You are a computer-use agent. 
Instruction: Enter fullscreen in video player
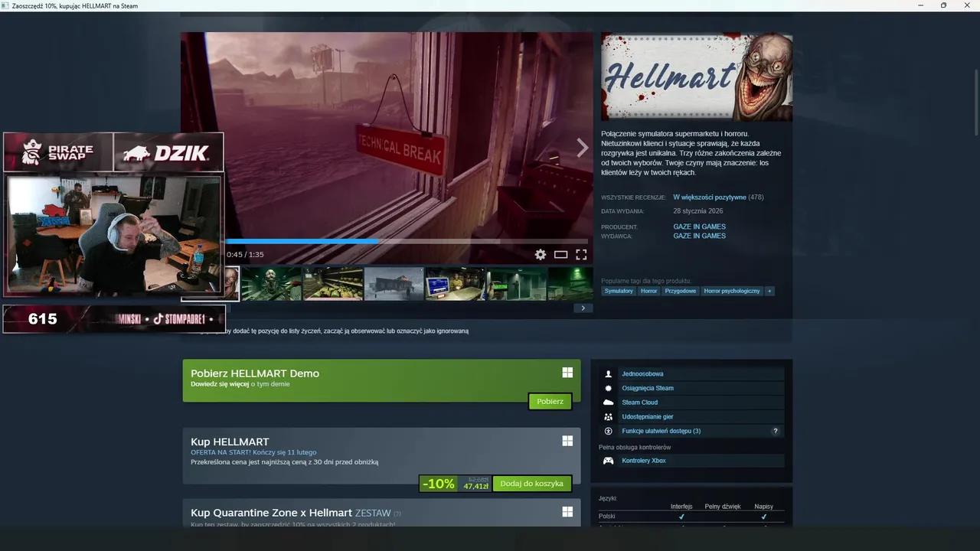tap(581, 255)
